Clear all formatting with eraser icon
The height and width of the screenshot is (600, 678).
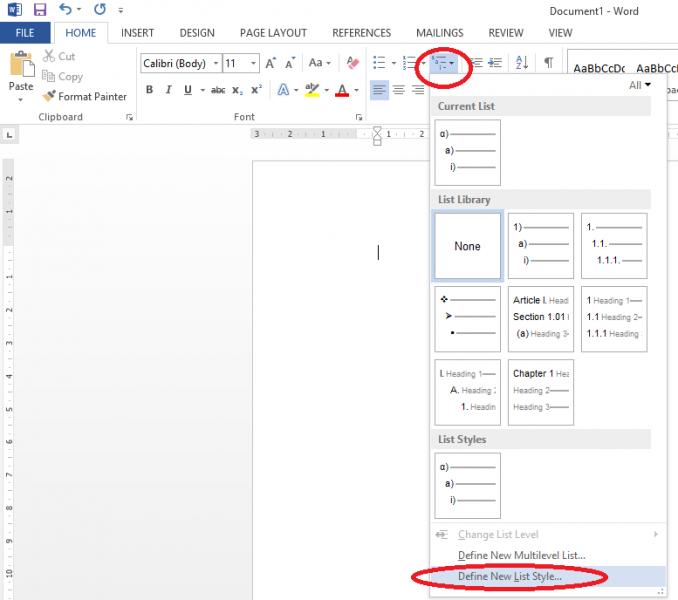click(352, 63)
